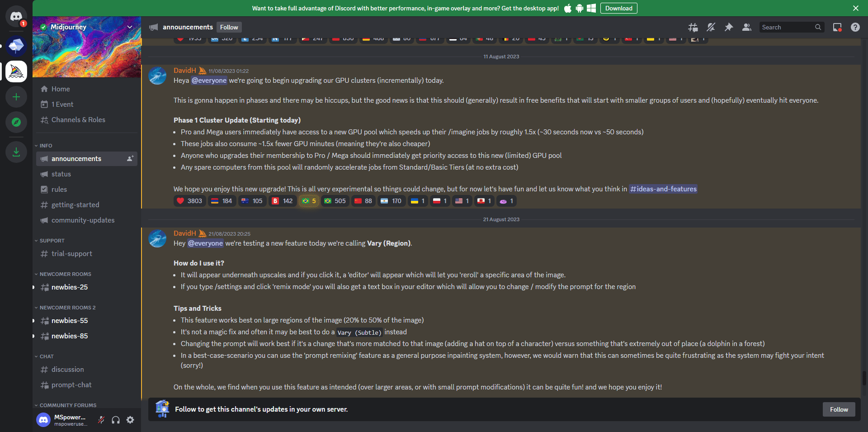The width and height of the screenshot is (868, 432).
Task: Click create invite icon on announcements channel
Action: click(x=130, y=159)
